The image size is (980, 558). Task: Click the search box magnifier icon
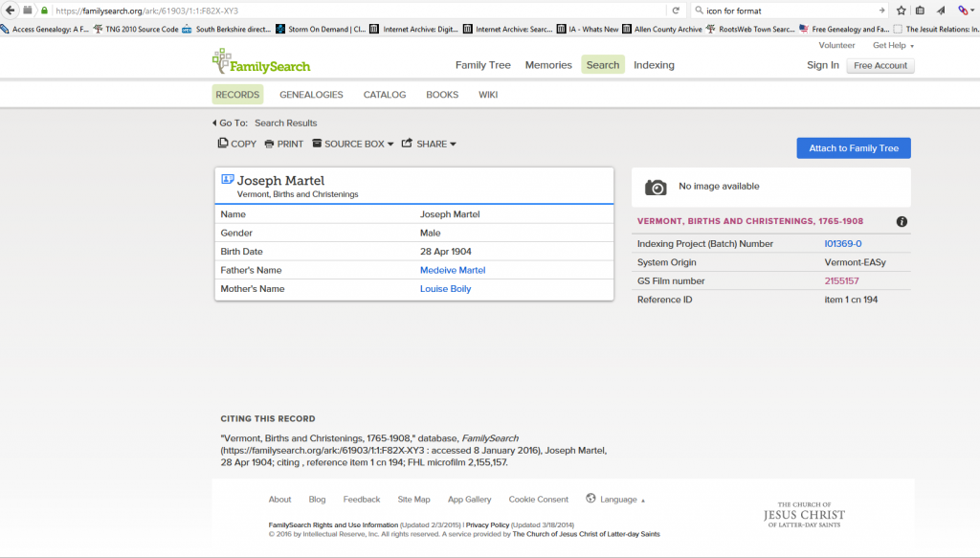pyautogui.click(x=699, y=11)
